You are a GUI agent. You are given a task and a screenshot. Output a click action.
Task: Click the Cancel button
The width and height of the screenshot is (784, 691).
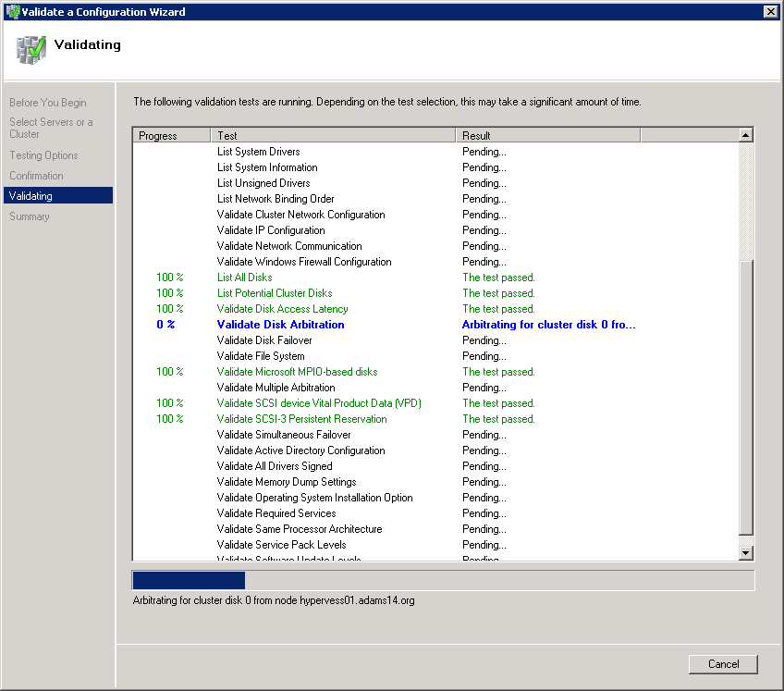click(723, 663)
